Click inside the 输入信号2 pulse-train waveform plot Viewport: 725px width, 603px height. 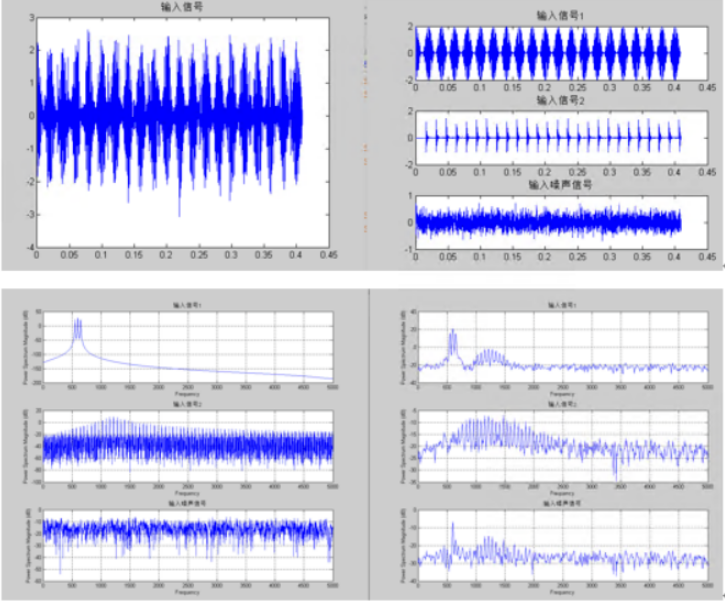[x=548, y=137]
